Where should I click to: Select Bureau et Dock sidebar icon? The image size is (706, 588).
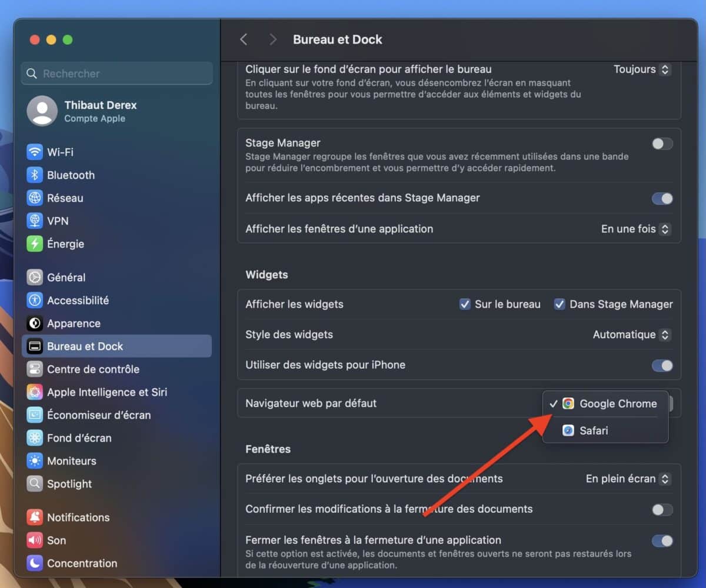pos(35,346)
